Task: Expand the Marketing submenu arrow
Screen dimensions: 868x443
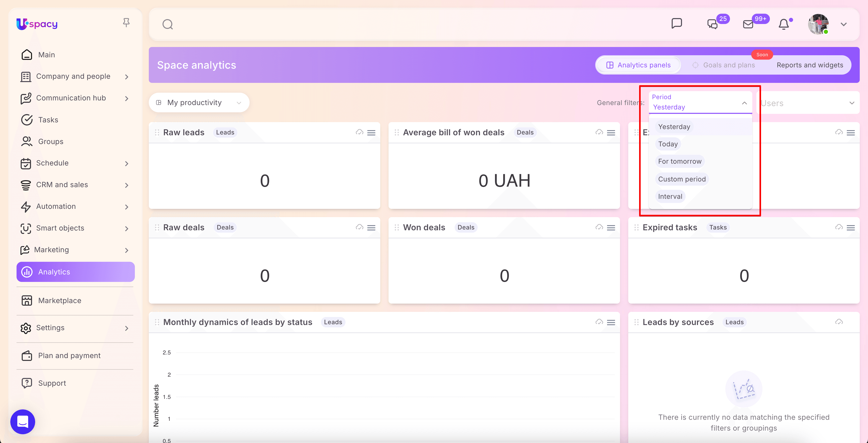Action: (127, 250)
